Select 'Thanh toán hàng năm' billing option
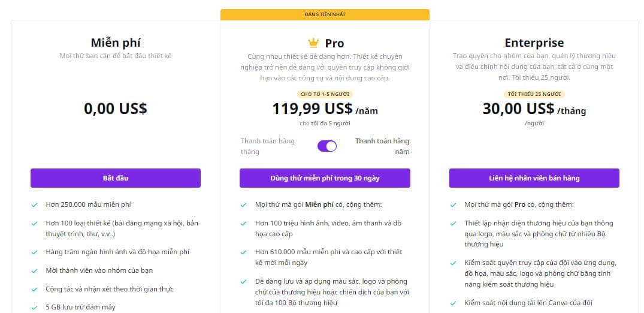Viewport: 644px width, 313px height. [x=382, y=146]
